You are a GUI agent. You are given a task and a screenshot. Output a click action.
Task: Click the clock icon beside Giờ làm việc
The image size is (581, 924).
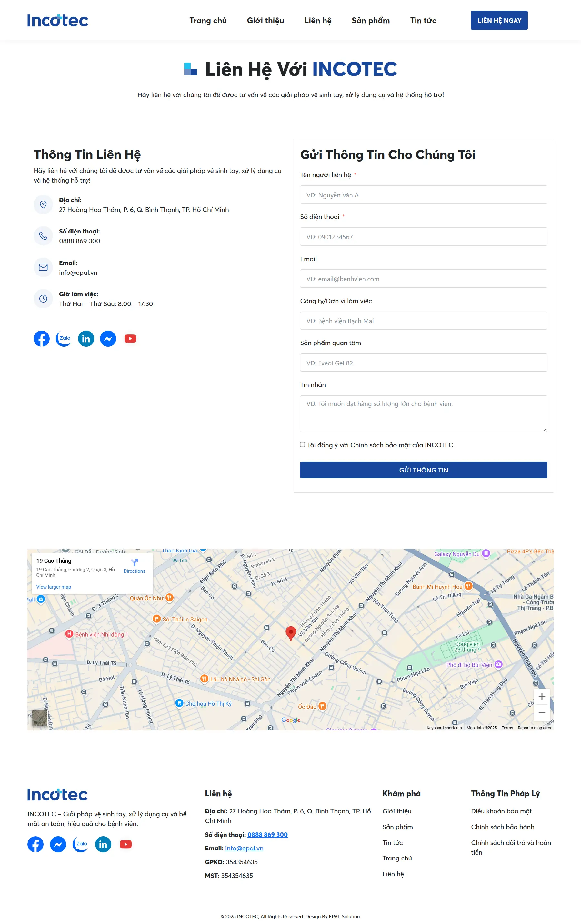[x=43, y=299]
